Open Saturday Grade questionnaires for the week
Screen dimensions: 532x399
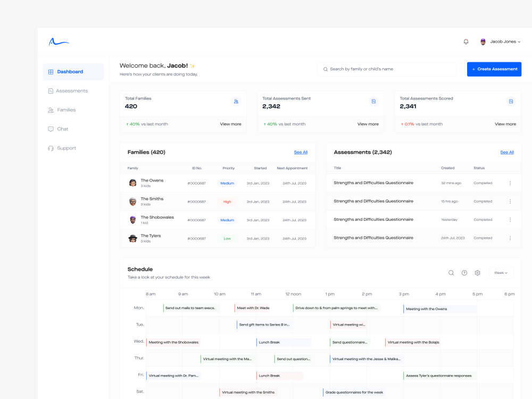click(354, 392)
